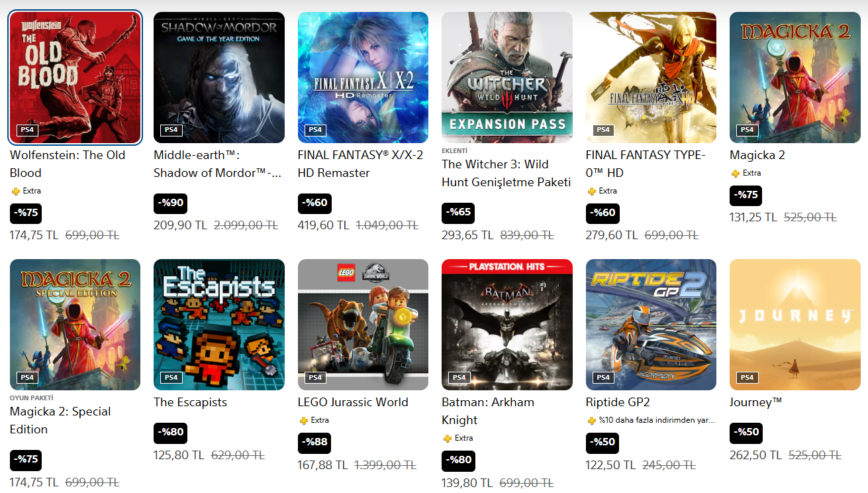The height and width of the screenshot is (493, 868).
Task: Click the -%90 discount badge for Shadow of Mordor
Action: click(x=170, y=203)
